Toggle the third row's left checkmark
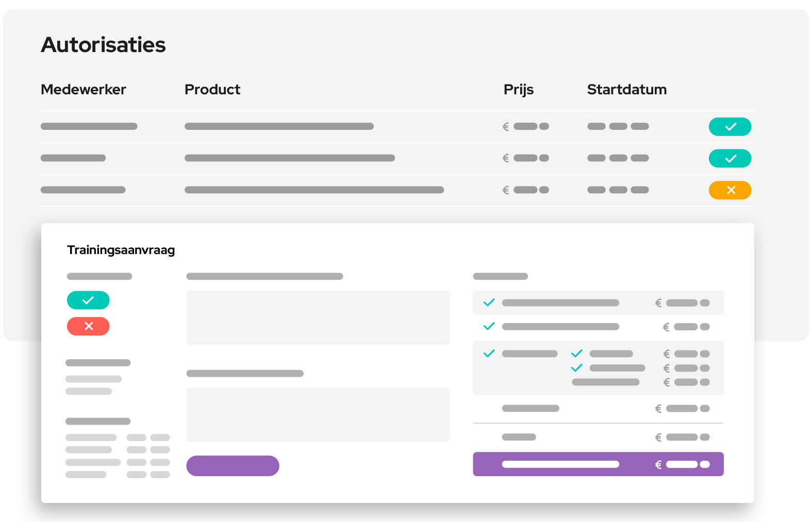Image resolution: width=812 pixels, height=522 pixels. 489,353
